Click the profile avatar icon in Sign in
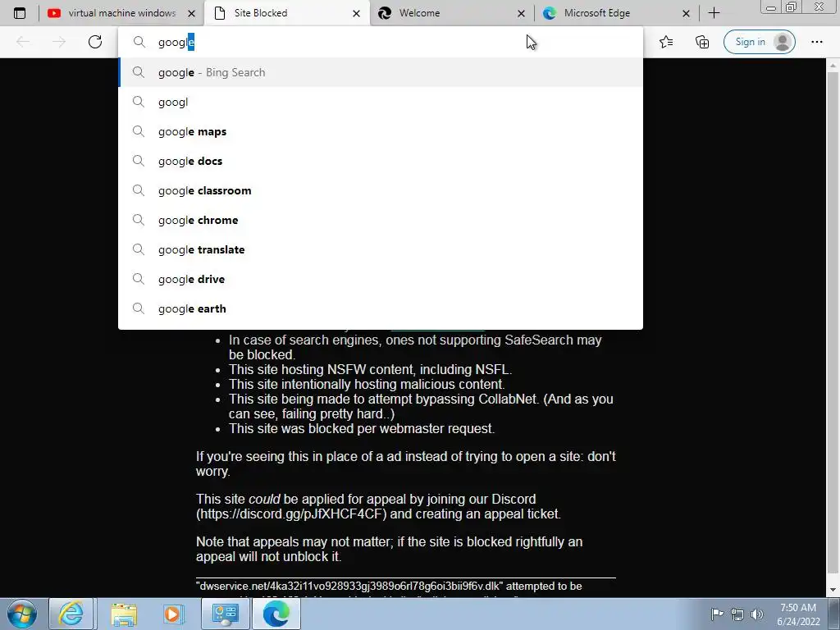The image size is (840, 630). (x=783, y=42)
